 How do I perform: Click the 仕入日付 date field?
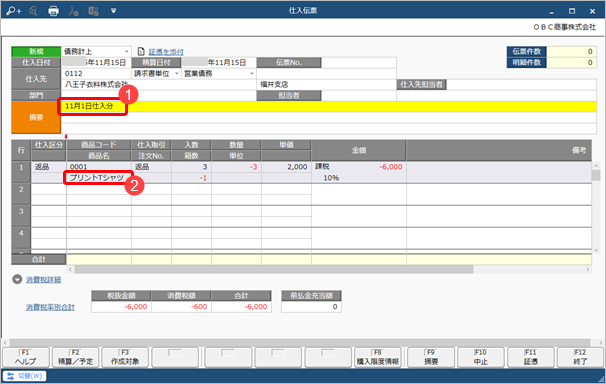click(96, 63)
